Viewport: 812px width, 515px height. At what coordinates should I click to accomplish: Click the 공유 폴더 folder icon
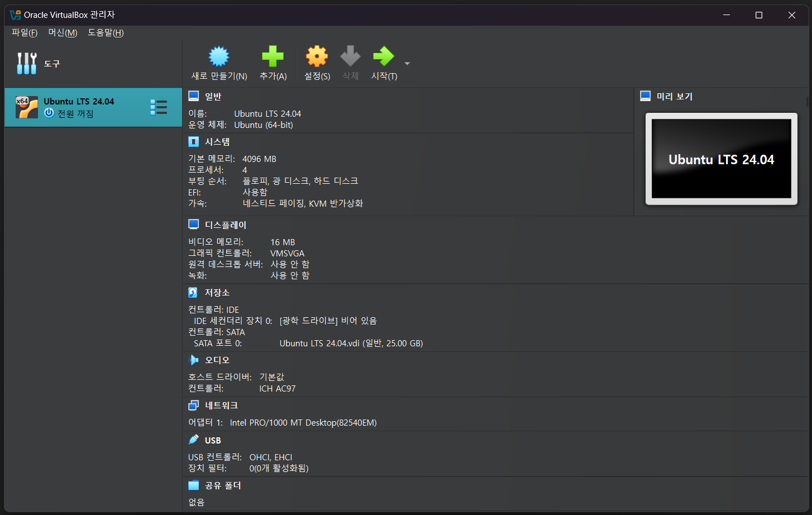point(194,485)
